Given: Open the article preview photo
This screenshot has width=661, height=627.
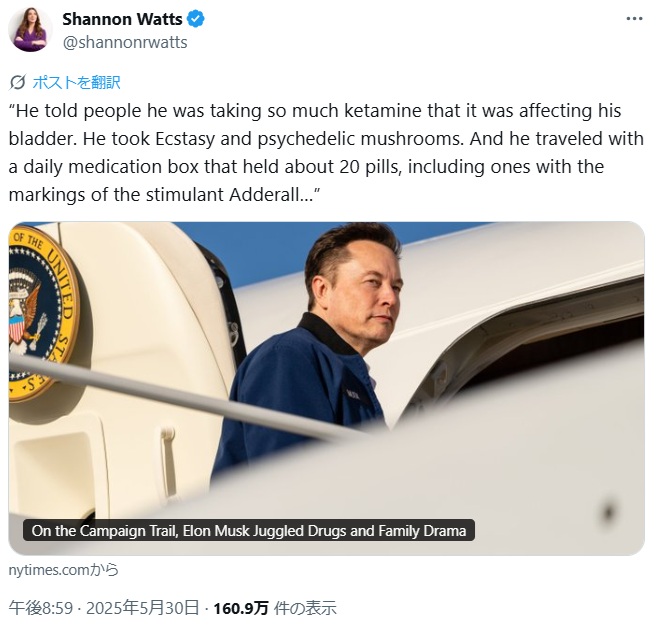Looking at the screenshot, I should coord(326,388).
